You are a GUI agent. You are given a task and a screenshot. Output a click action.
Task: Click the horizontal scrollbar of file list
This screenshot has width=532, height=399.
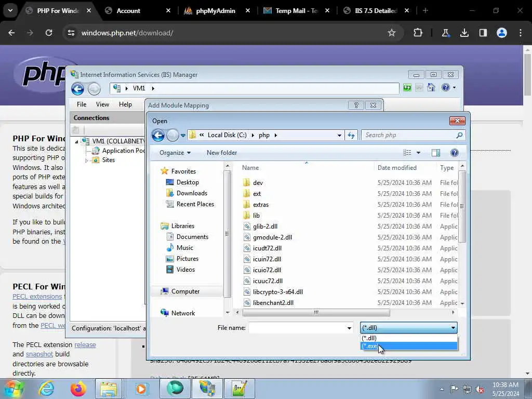coord(316,312)
